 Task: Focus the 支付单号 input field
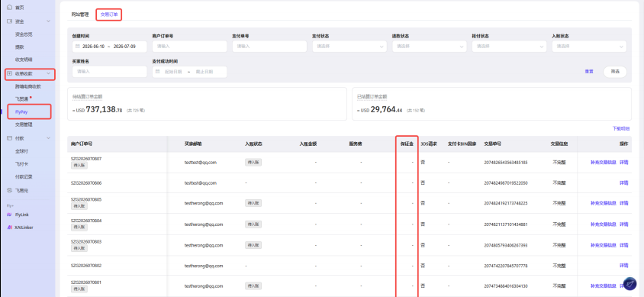[x=269, y=47]
